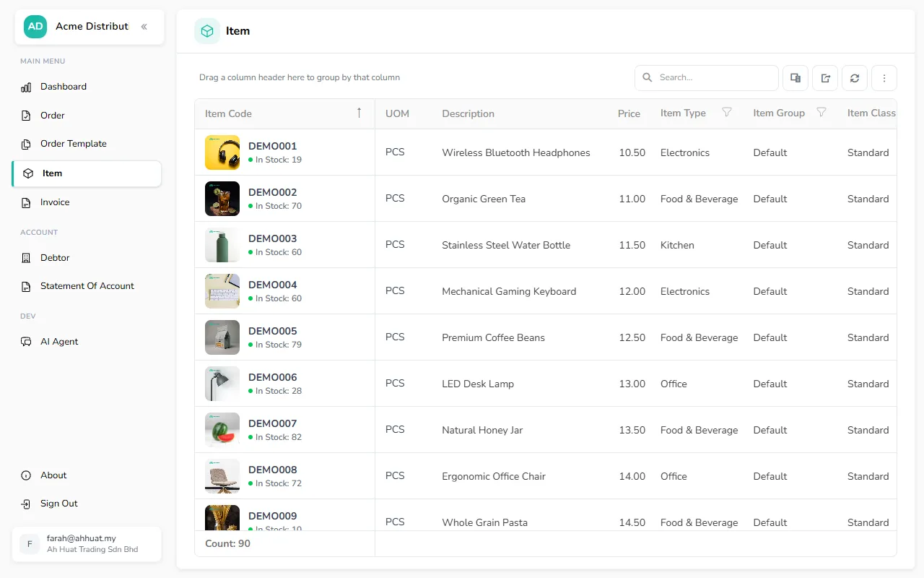Click 'In Stock: 79' status
The width and height of the screenshot is (924, 578).
[275, 345]
